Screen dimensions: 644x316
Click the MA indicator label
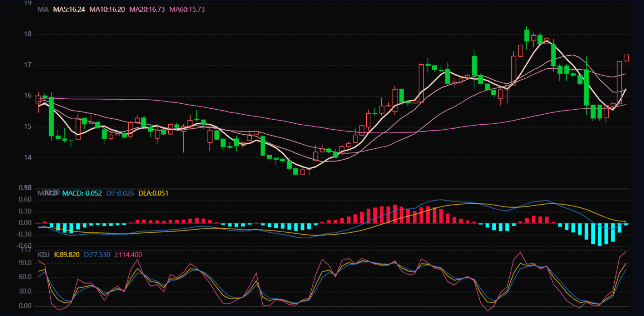click(x=43, y=9)
